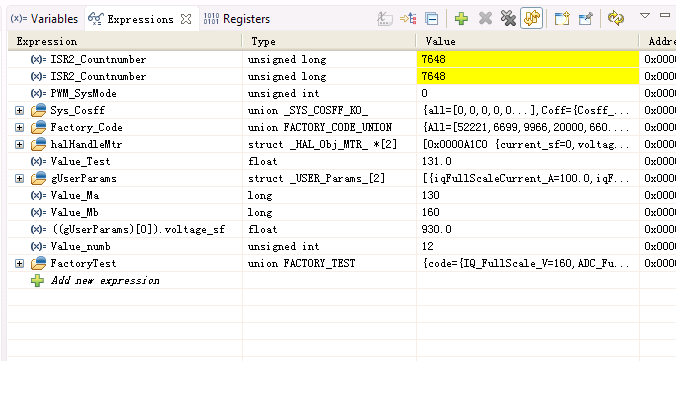
Task: Click the gUserParams value cell
Action: point(528,178)
